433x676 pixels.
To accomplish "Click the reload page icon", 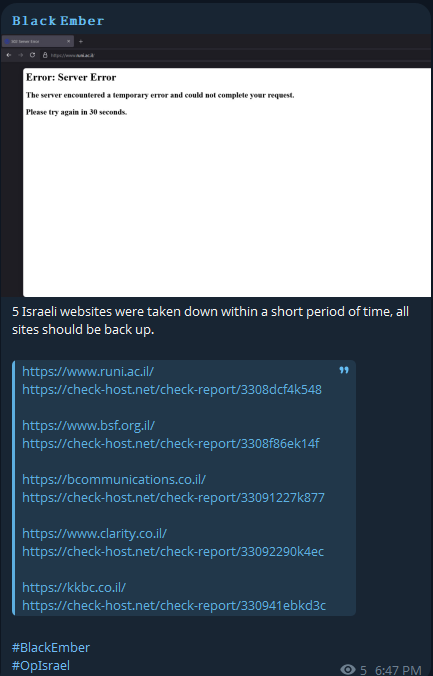I will coord(32,55).
